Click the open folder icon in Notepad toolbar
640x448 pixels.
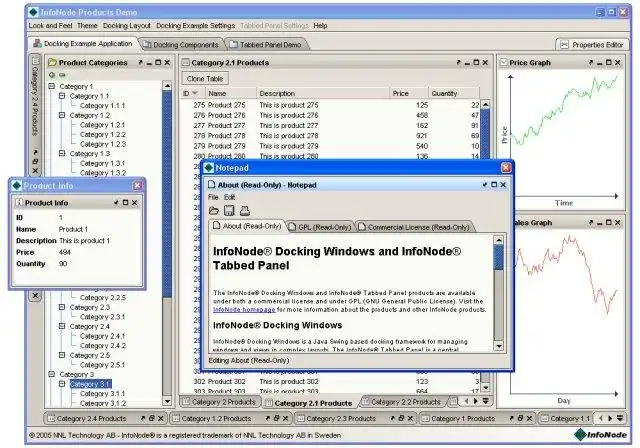click(x=214, y=211)
